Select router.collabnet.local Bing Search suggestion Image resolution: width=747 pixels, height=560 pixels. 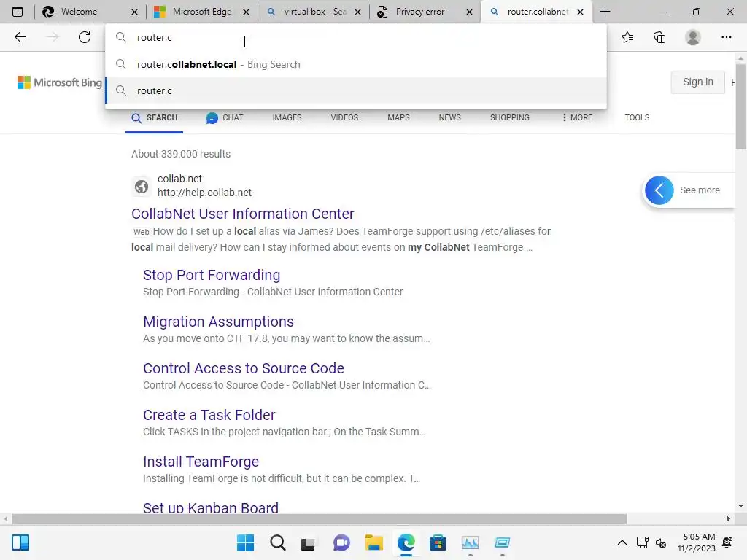tap(356, 64)
